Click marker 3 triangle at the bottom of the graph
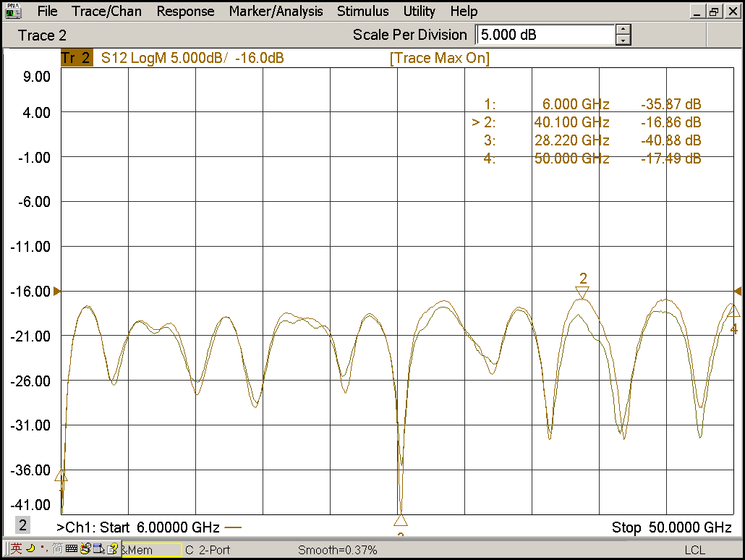Viewport: 745px width, 560px height. point(401,520)
